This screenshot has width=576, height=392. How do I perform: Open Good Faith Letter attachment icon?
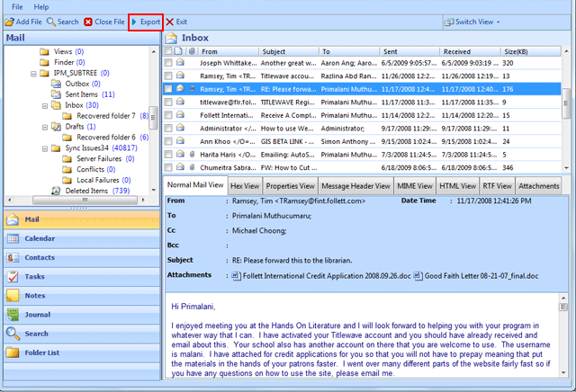tap(418, 276)
